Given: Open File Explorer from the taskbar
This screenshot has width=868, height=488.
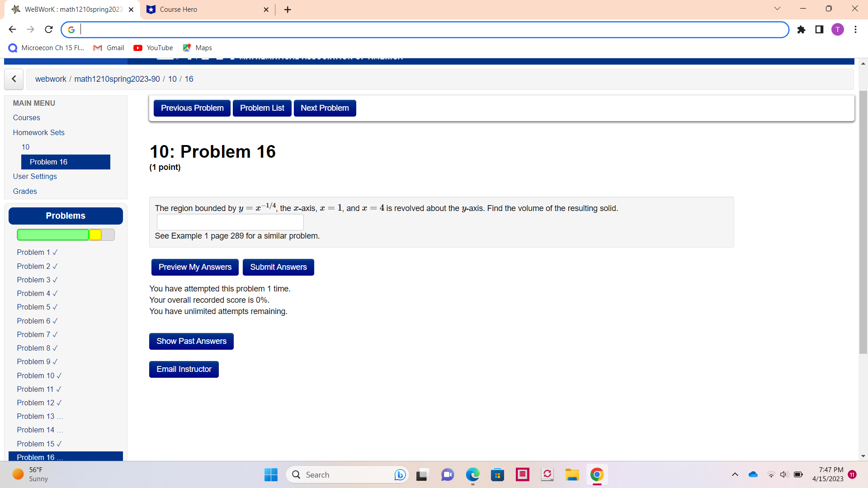Looking at the screenshot, I should [x=572, y=474].
